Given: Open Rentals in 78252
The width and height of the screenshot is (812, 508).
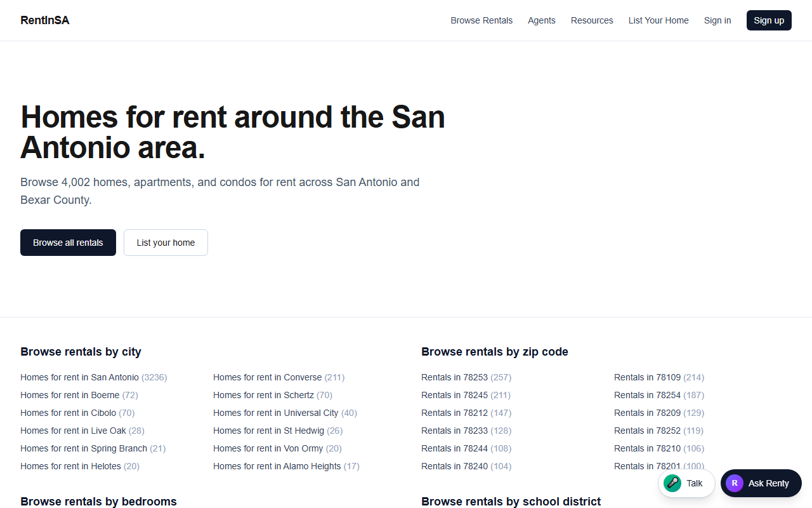Looking at the screenshot, I should coord(658,431).
